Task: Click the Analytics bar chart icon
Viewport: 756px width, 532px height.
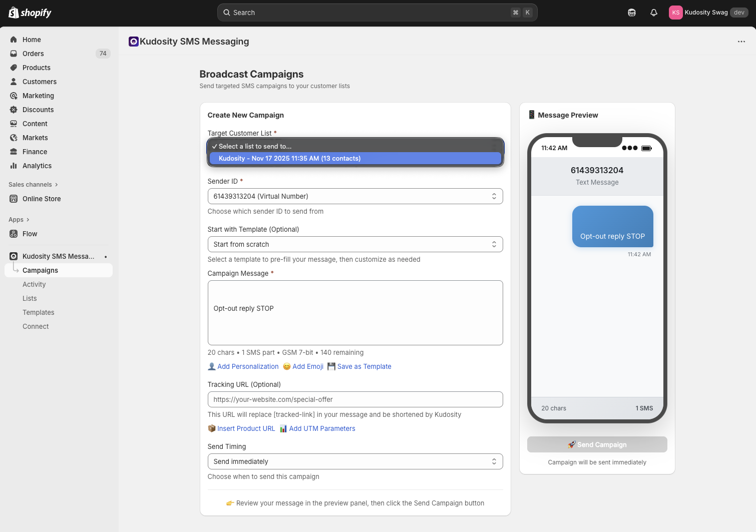Action: click(x=14, y=166)
